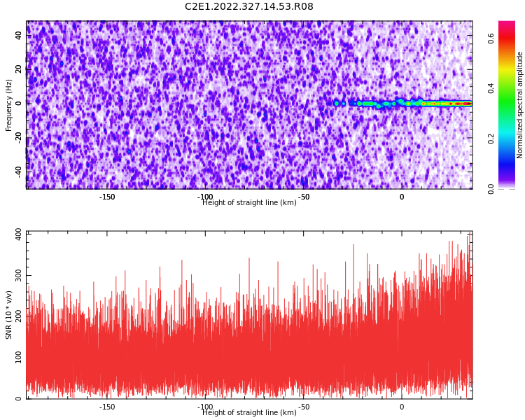
Task: Click the -40 tick label on frequency axis
Action: 19,171
